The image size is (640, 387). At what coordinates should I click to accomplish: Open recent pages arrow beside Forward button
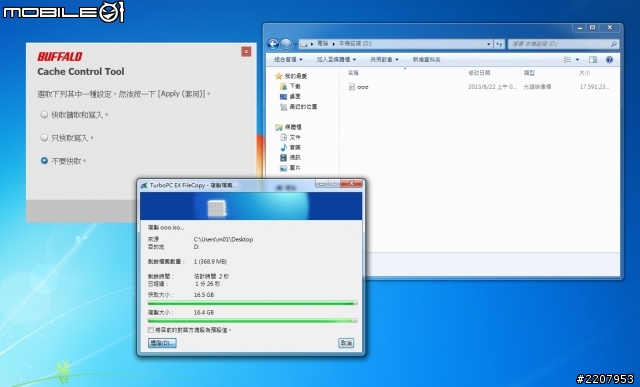295,44
